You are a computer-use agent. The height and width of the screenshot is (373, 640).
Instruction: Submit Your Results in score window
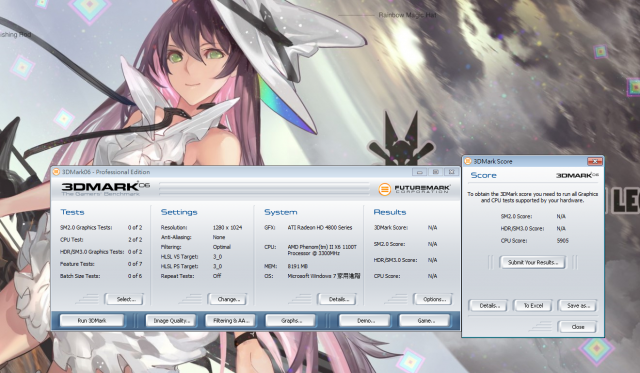coord(533,262)
